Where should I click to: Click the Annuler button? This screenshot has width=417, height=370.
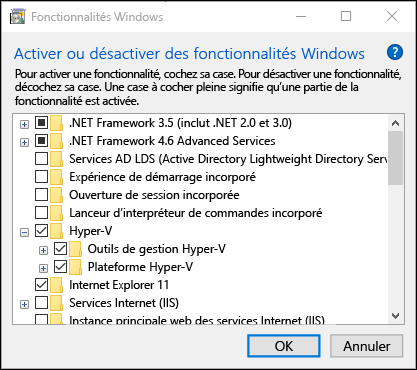367,346
